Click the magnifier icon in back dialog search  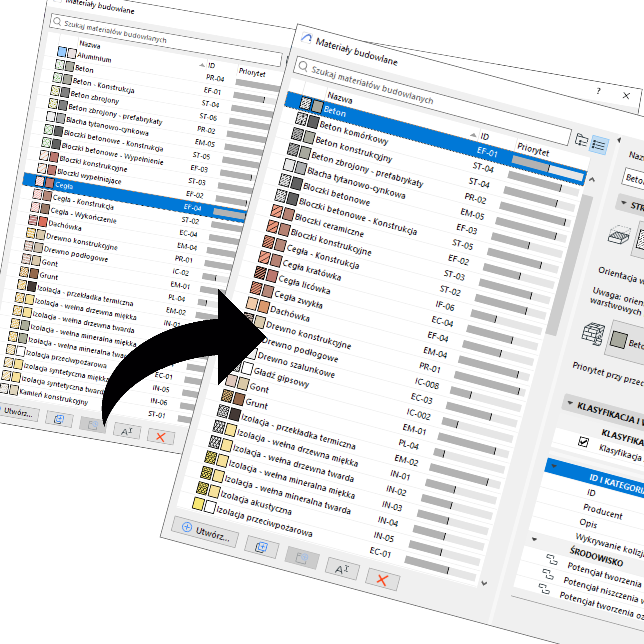[57, 22]
